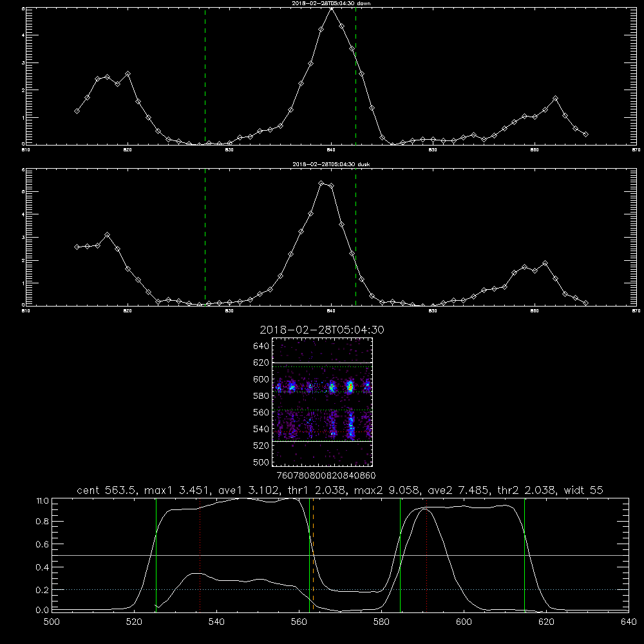Click the 'ave1 3.102' value

pyautogui.click(x=249, y=490)
